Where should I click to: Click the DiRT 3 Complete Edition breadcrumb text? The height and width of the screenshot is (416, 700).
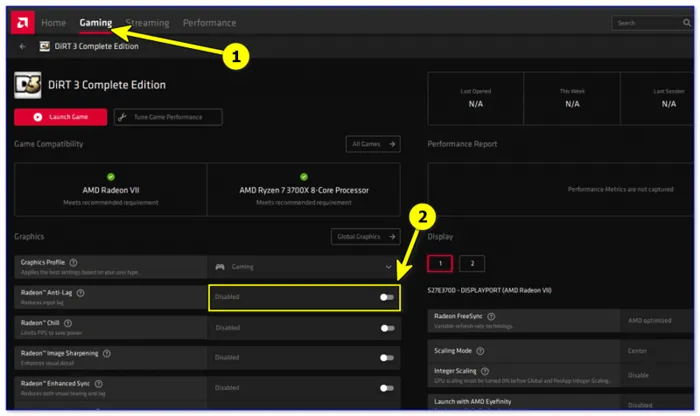pos(96,46)
